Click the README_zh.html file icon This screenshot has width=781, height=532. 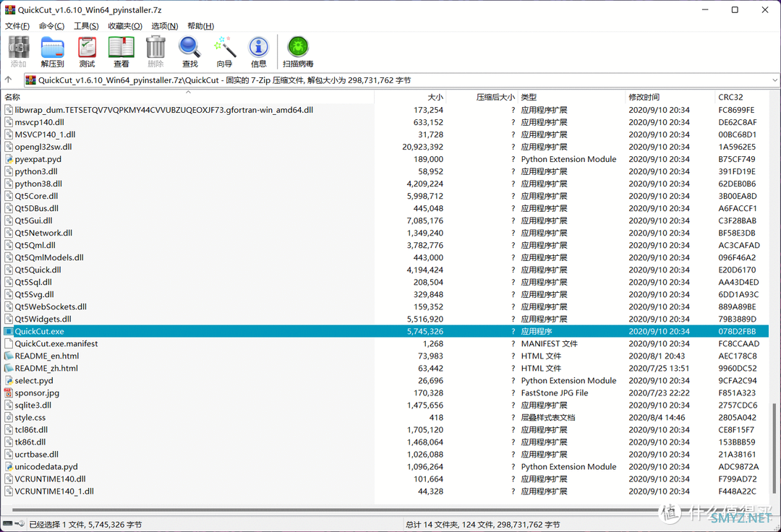coord(9,368)
